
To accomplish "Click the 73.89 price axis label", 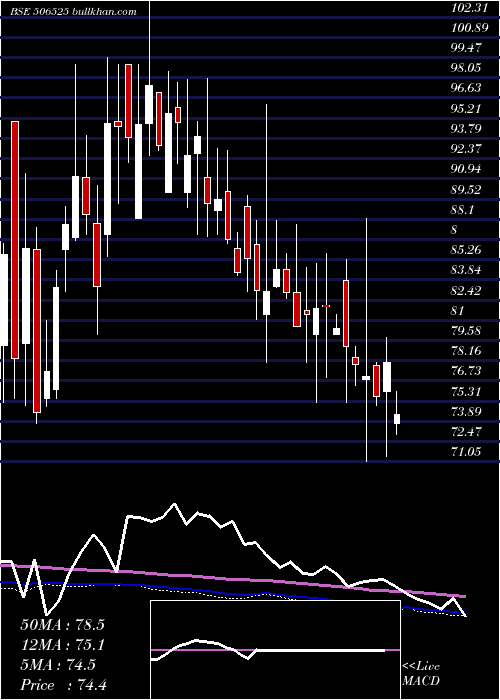I will (467, 412).
